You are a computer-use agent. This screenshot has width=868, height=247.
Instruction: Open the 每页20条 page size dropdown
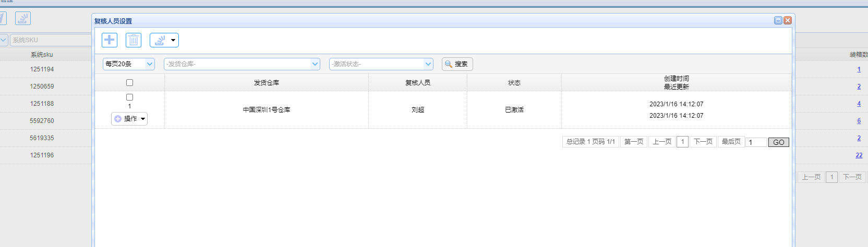(129, 64)
